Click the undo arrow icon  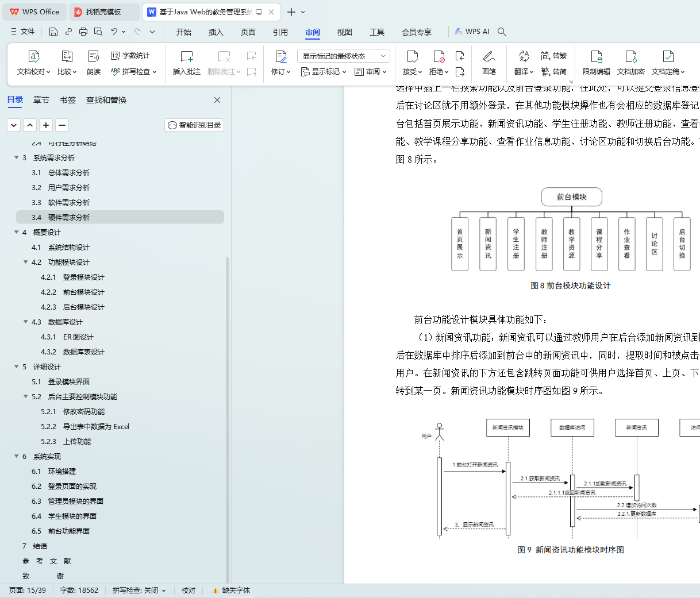114,32
